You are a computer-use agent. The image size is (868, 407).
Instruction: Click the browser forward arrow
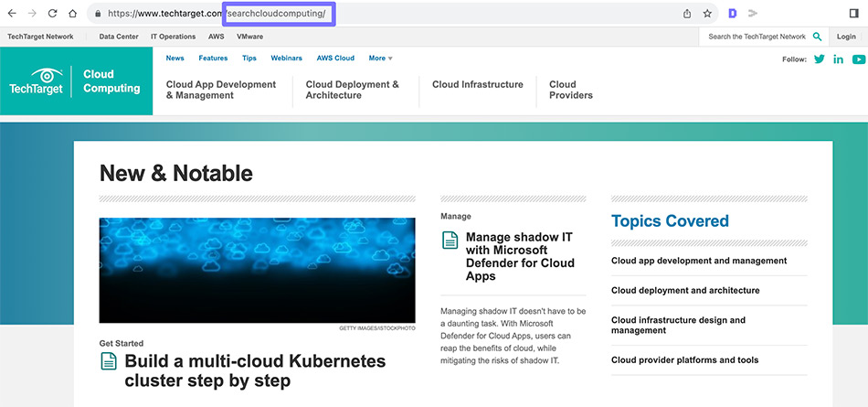[32, 14]
